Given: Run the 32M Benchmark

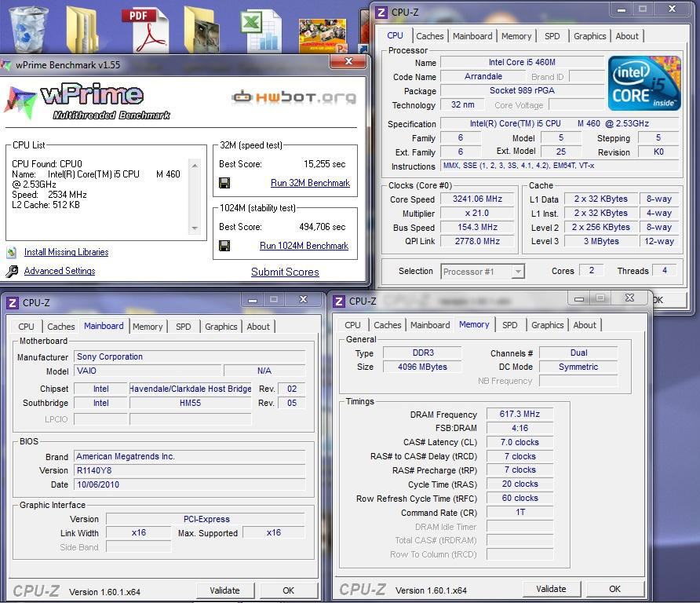Looking at the screenshot, I should click(310, 183).
